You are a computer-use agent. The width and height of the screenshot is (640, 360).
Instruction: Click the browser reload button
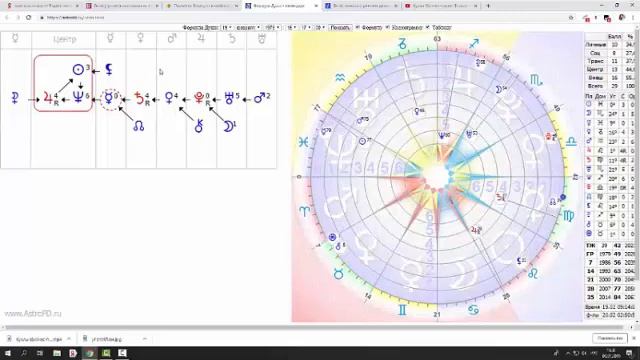click(29, 18)
